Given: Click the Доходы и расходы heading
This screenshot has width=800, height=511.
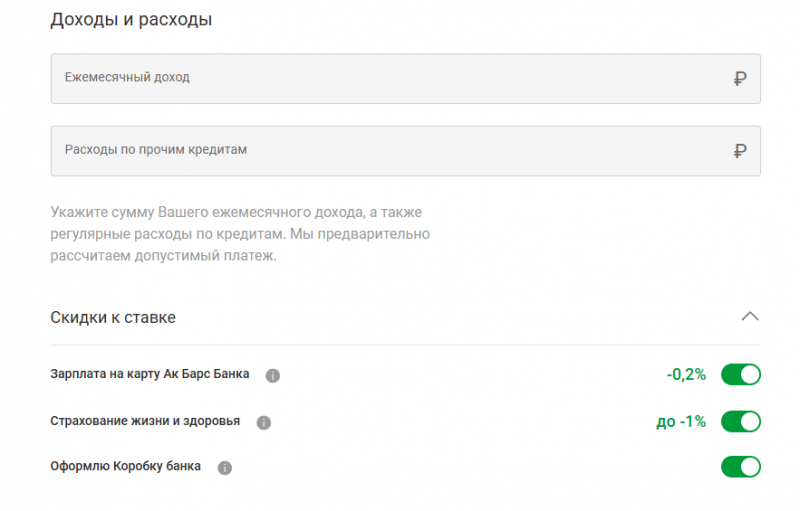Looking at the screenshot, I should (x=131, y=20).
